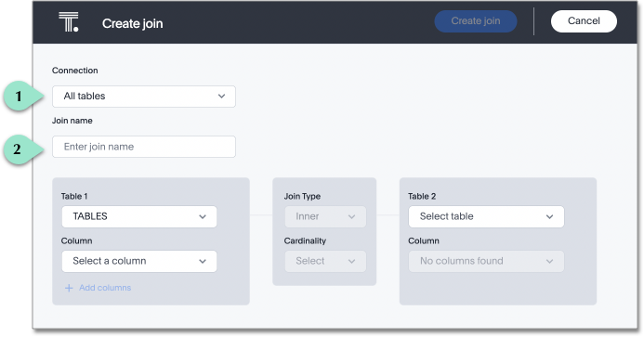
Task: Open the Cardinality Select dropdown
Action: point(325,261)
